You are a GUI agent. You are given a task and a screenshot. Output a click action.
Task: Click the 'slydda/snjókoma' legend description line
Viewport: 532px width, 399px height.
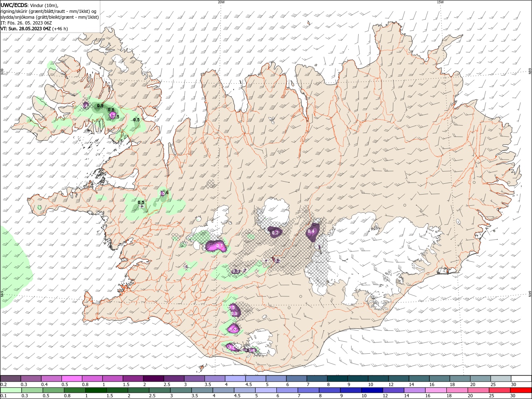tap(49, 17)
